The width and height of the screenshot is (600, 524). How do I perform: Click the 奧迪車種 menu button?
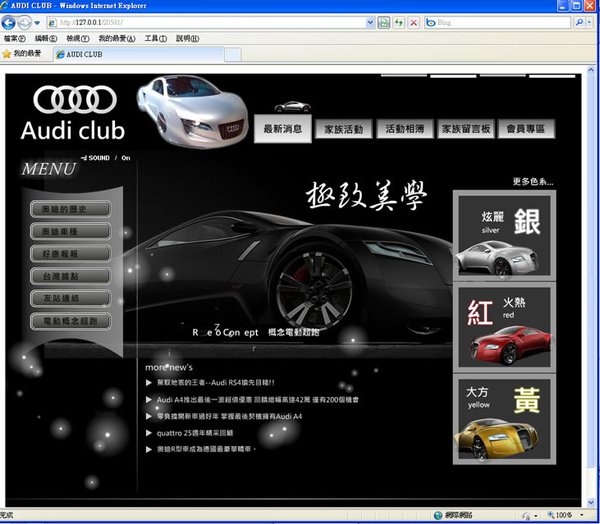(x=70, y=232)
